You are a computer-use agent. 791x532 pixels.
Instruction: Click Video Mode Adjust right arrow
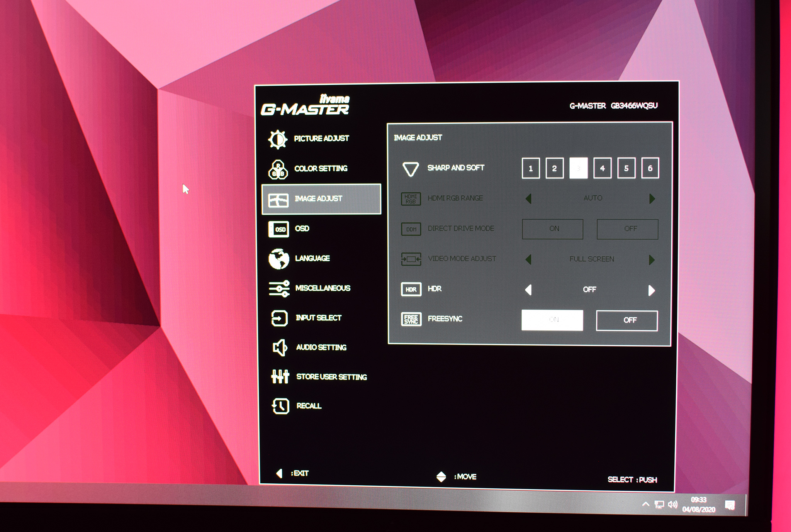(x=652, y=260)
